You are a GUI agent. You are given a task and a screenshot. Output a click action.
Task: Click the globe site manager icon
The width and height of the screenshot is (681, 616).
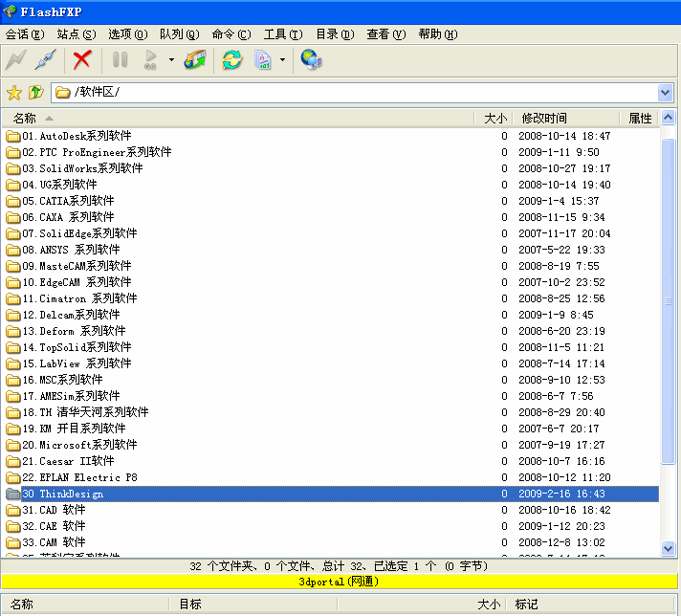[311, 59]
